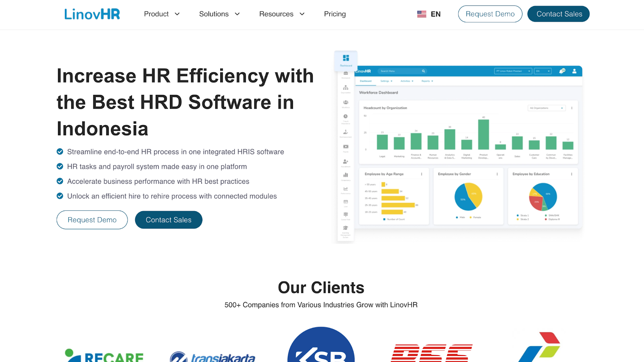Select the Organization icon in the preview sidebar
Image resolution: width=644 pixels, height=362 pixels.
coord(346,87)
